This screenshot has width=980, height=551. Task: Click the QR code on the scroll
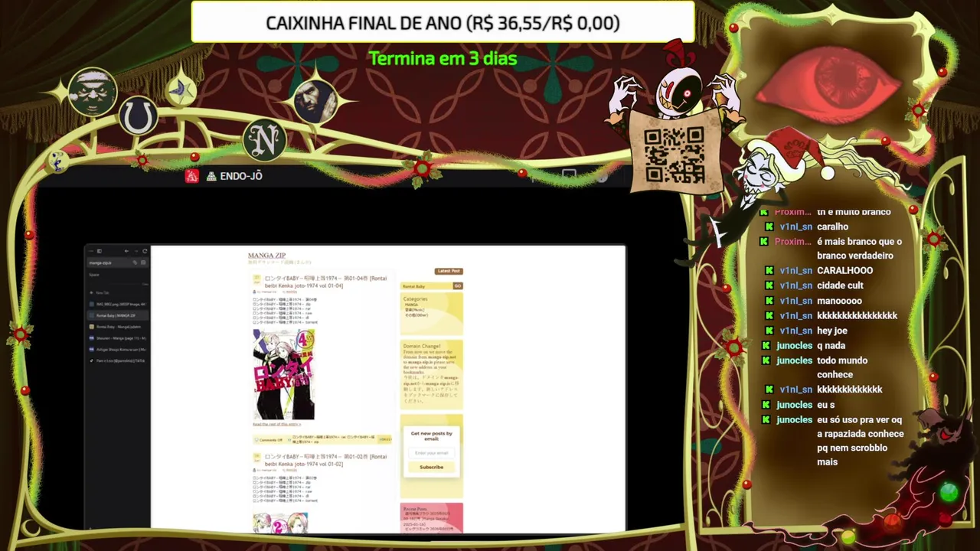point(674,155)
